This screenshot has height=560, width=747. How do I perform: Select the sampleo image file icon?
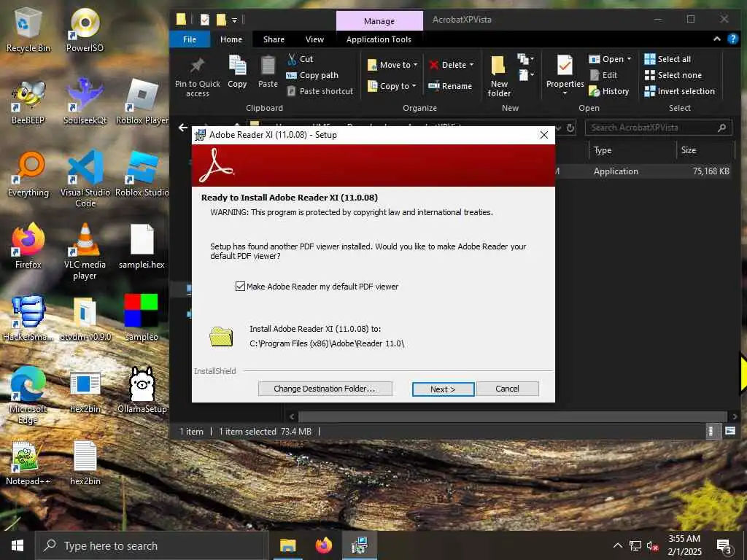(x=142, y=318)
